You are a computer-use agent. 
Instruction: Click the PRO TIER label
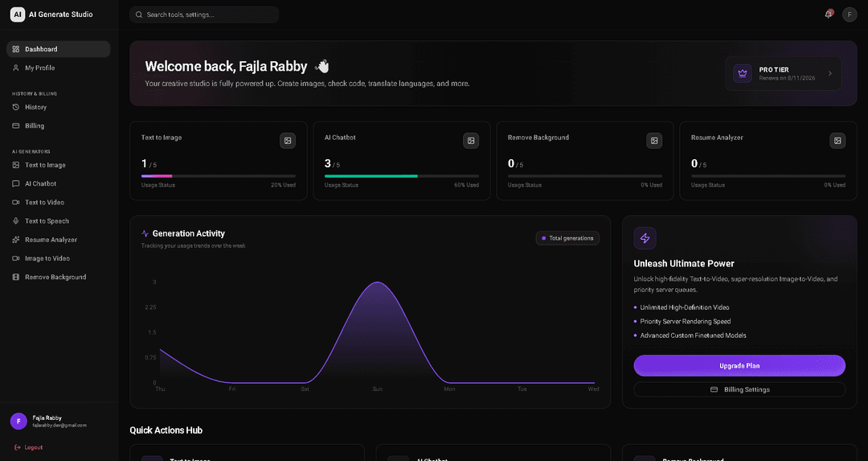pyautogui.click(x=774, y=70)
